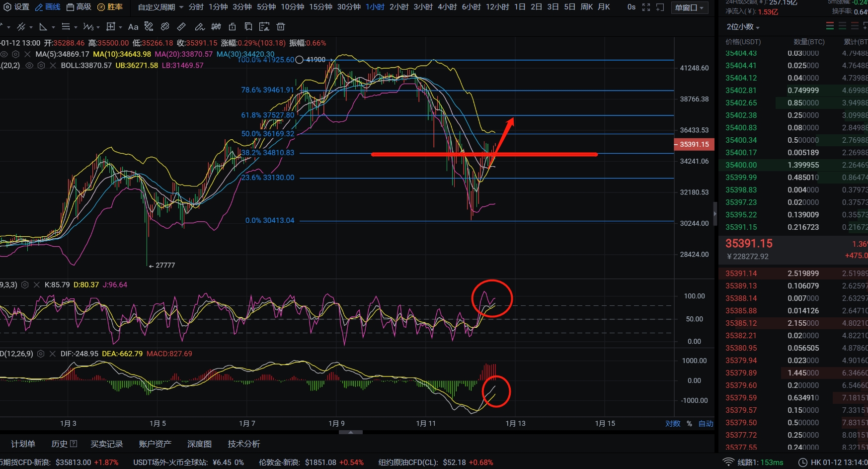Open the 设置 settings gear

click(x=16, y=7)
